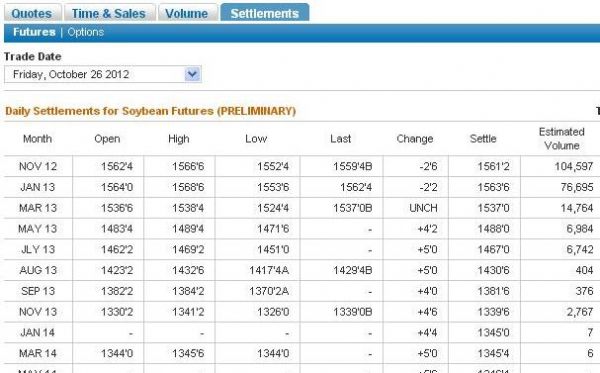
Task: Click the last price 1537'0B
Action: click(x=352, y=208)
